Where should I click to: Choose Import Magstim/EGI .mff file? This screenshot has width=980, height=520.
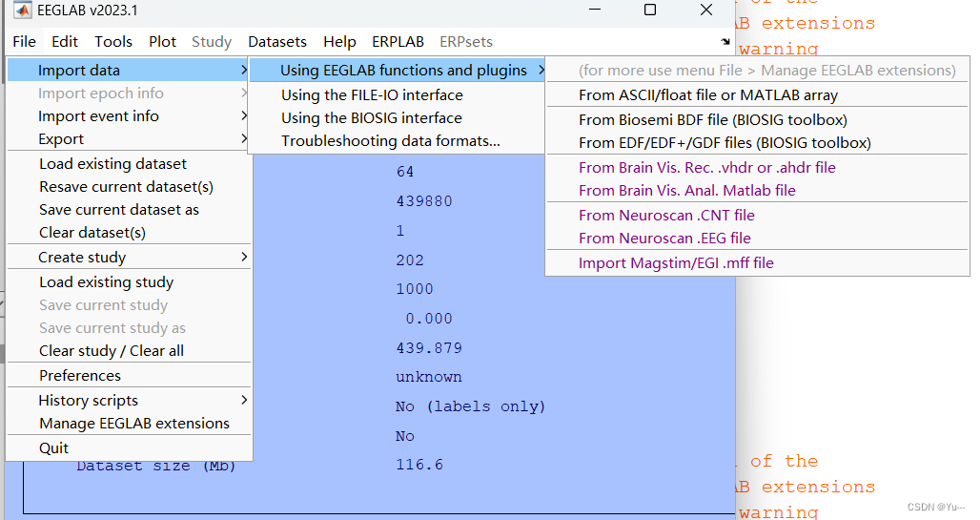coord(758,262)
